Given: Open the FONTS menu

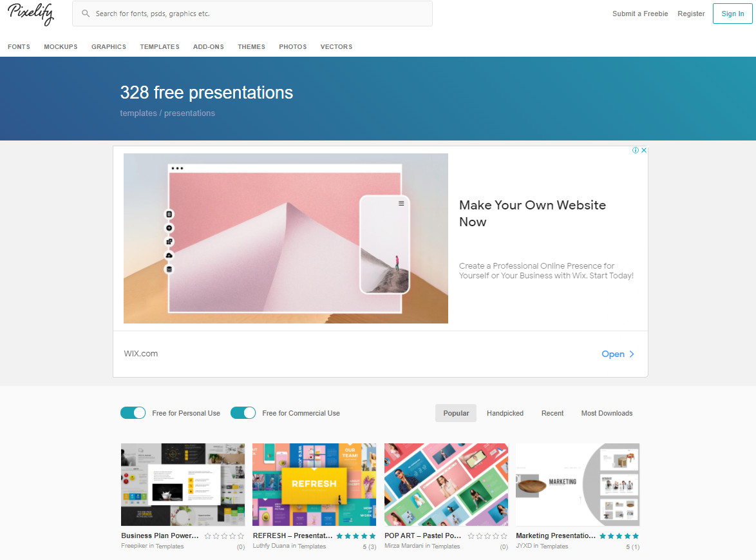Looking at the screenshot, I should click(19, 47).
